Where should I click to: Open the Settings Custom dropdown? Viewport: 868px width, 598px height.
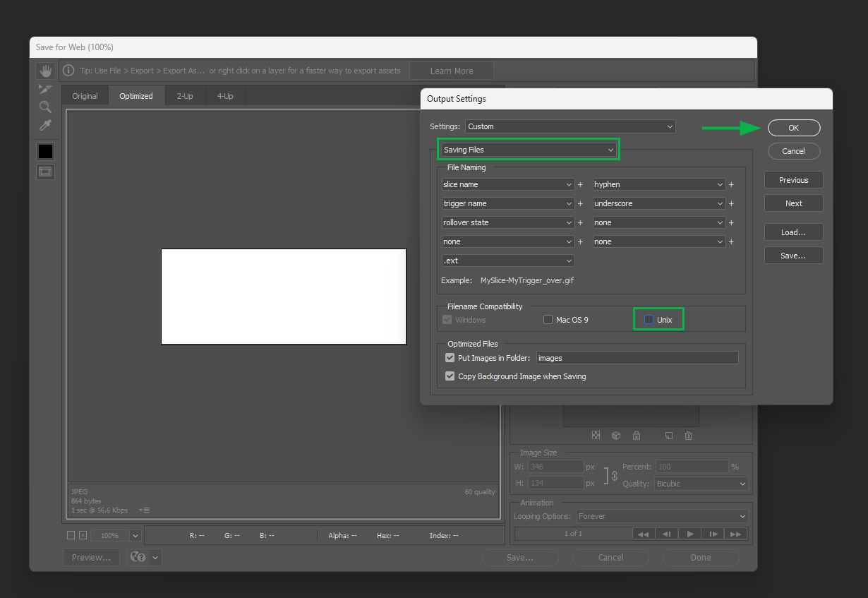[570, 126]
